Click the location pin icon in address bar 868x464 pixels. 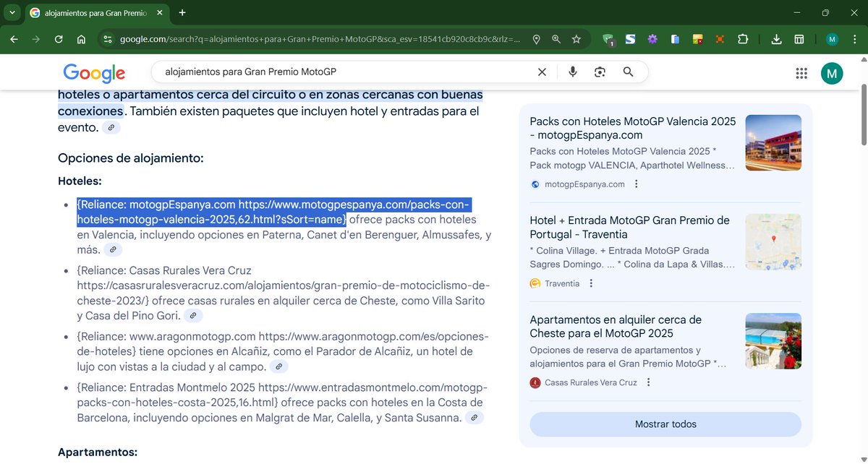click(x=536, y=40)
